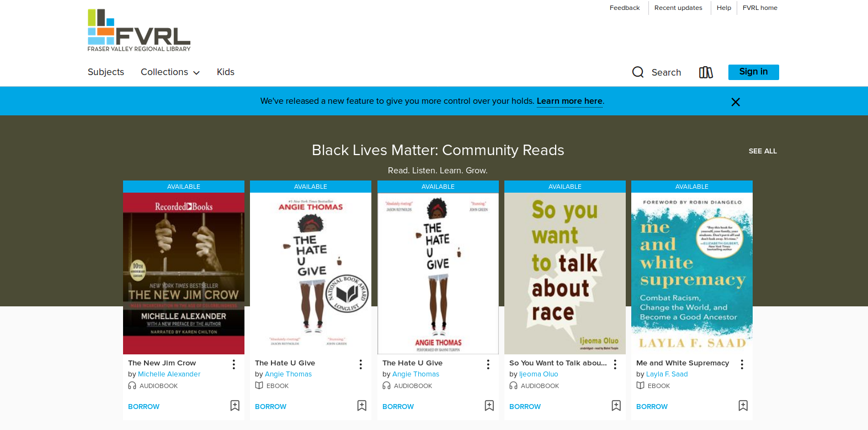This screenshot has width=868, height=430.
Task: Open Angie Thomas link under the ebook
Action: [x=288, y=374]
